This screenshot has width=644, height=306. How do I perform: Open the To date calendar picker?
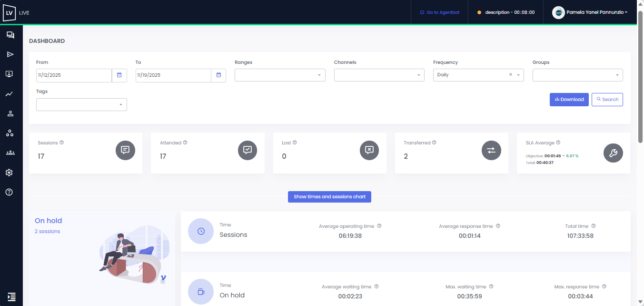pos(218,75)
